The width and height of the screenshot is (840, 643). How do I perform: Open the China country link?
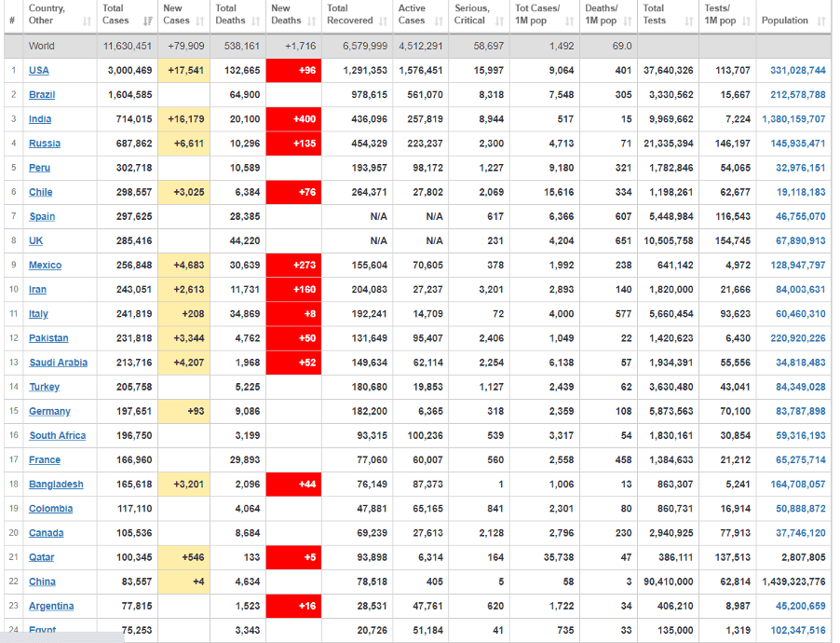point(42,581)
